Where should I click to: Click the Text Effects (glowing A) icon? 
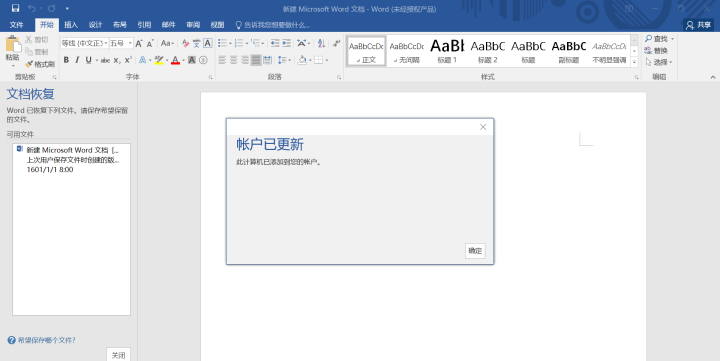143,60
